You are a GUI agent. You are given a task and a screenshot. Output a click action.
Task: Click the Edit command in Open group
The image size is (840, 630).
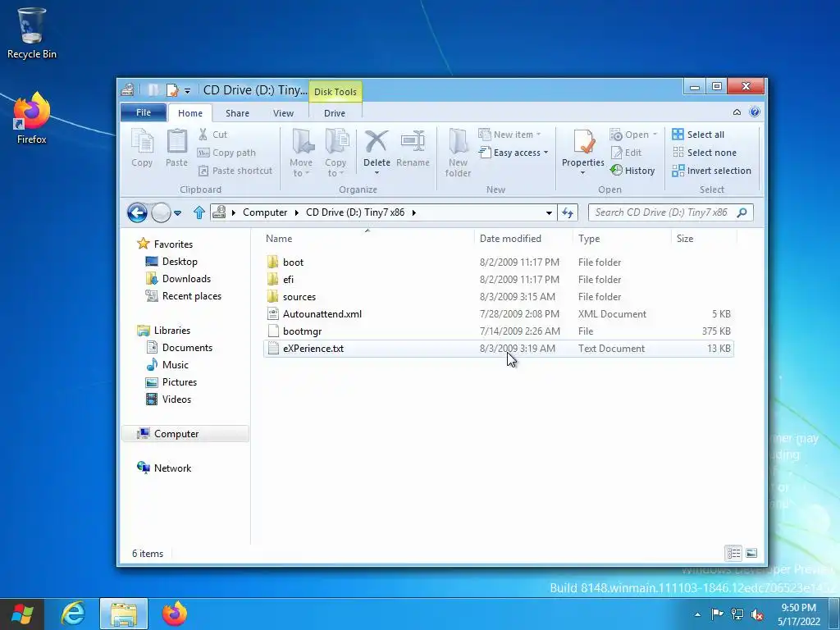(626, 153)
